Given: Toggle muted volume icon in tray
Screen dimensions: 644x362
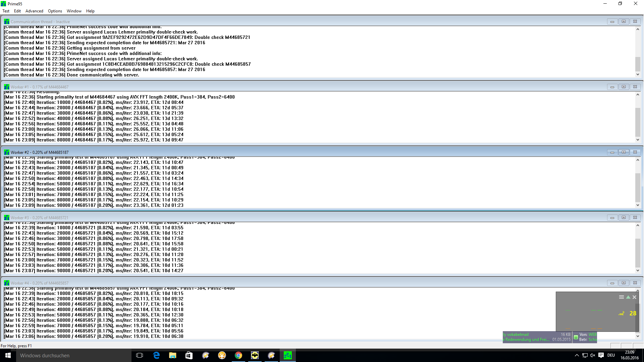Looking at the screenshot, I should click(592, 355).
